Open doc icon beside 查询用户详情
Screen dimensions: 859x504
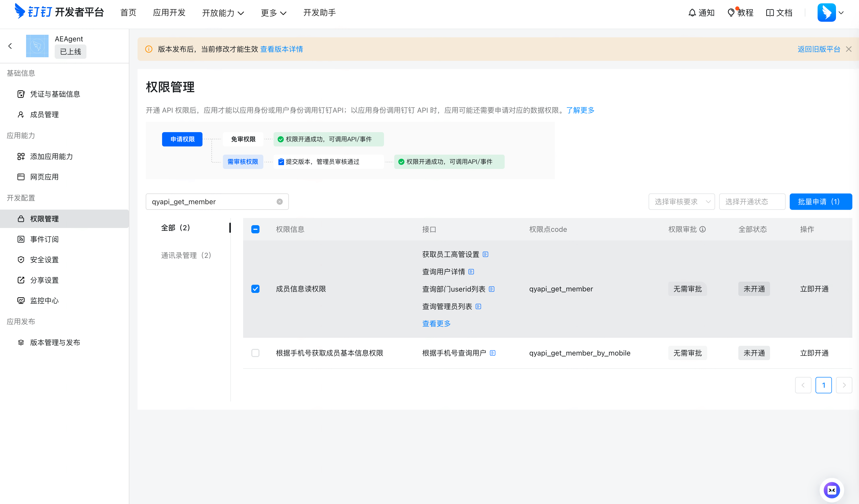[471, 272]
